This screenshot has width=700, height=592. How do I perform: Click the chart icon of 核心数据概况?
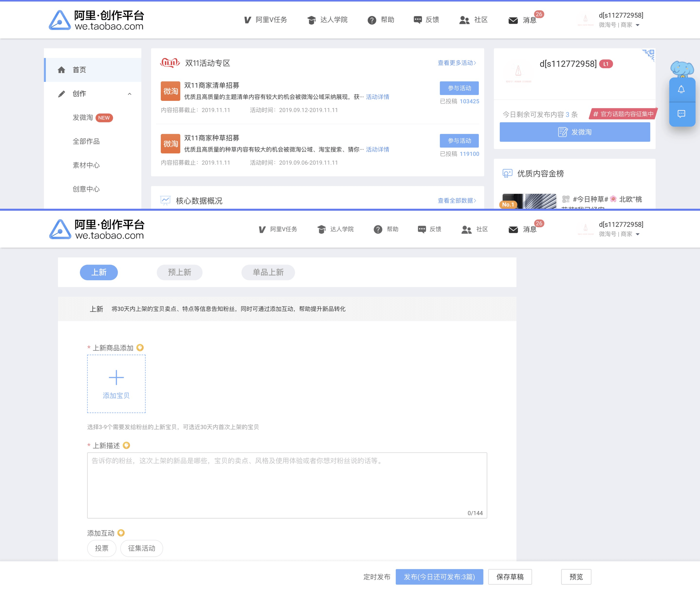coord(165,201)
